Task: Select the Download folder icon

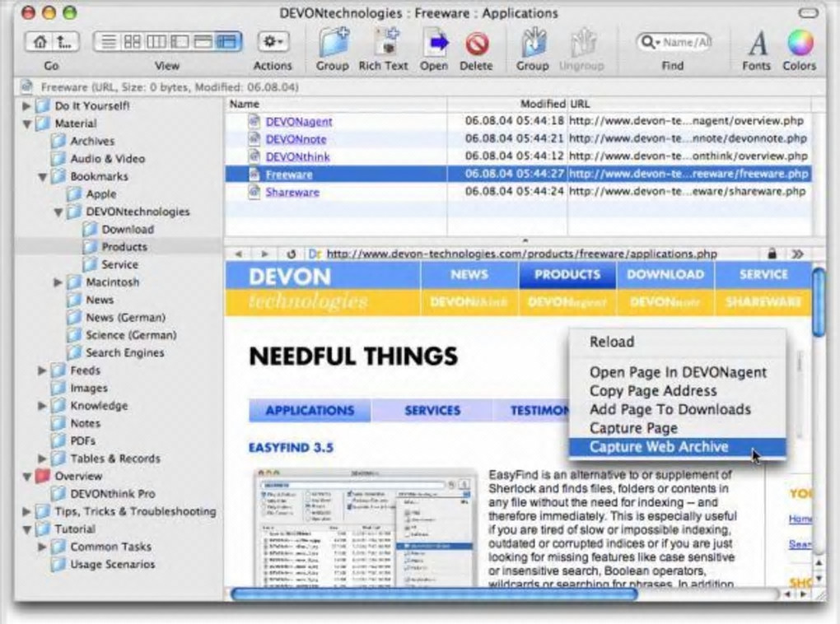Action: 90,229
